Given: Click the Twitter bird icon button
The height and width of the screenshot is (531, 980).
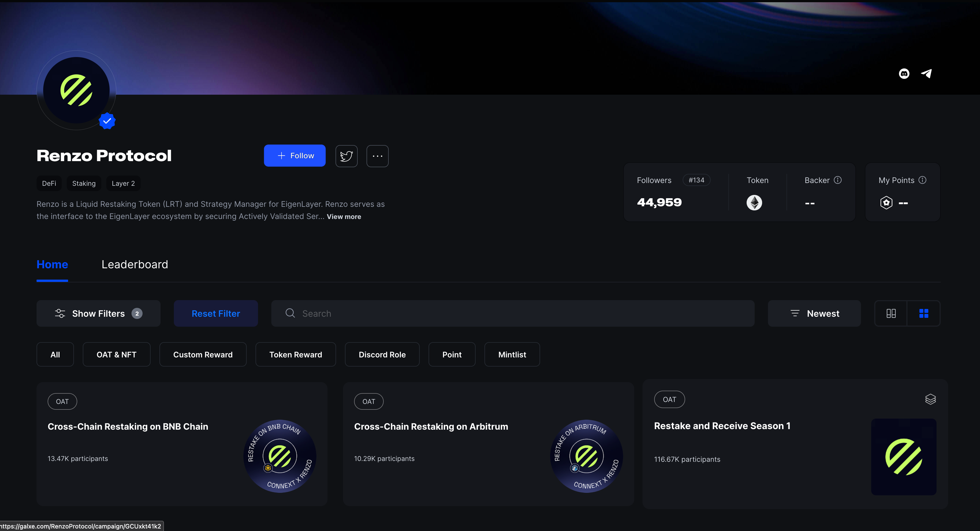Looking at the screenshot, I should coord(346,156).
